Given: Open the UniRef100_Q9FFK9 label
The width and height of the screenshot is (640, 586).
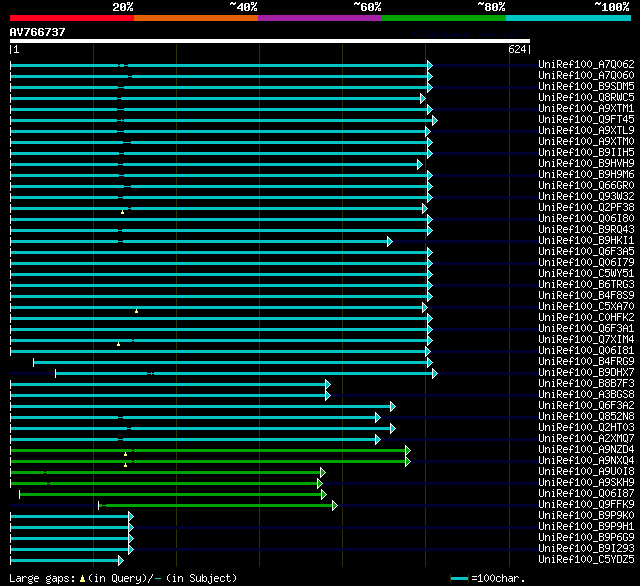Looking at the screenshot, I should 586,505.
